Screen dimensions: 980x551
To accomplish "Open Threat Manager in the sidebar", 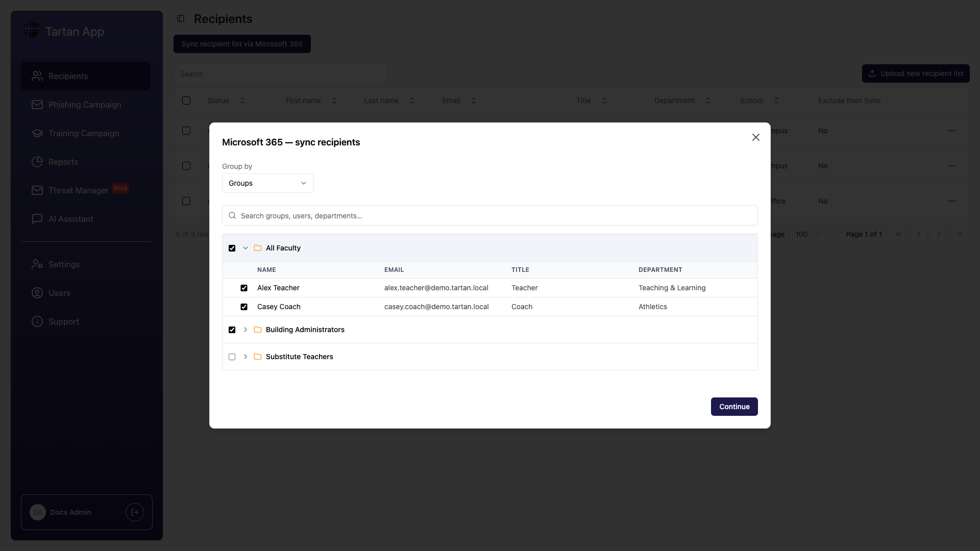I will 86,190.
